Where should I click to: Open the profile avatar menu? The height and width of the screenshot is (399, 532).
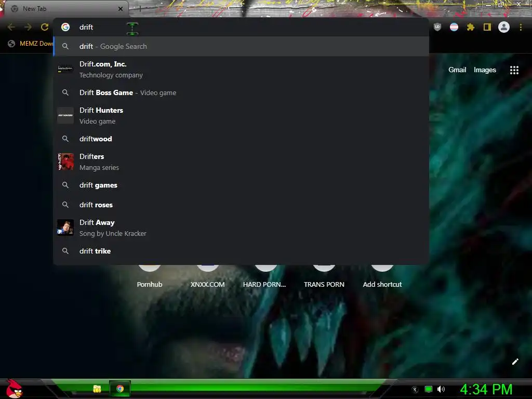[504, 27]
